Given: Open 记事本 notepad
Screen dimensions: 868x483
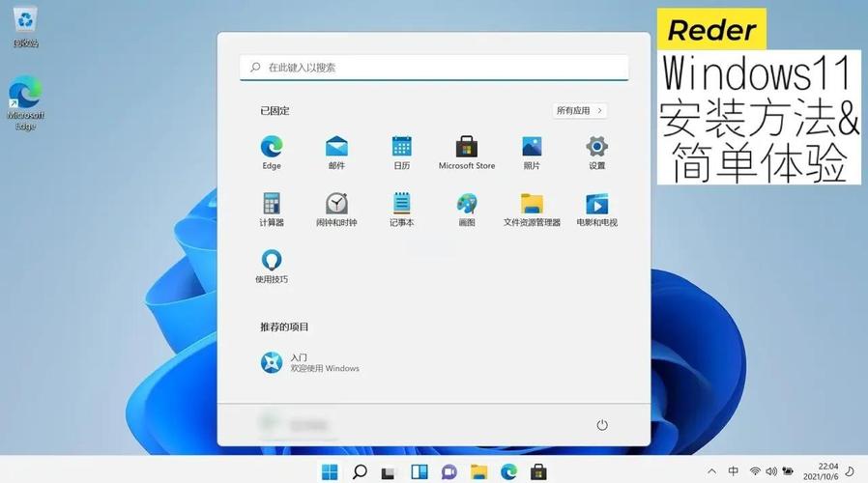Looking at the screenshot, I should pyautogui.click(x=401, y=209).
